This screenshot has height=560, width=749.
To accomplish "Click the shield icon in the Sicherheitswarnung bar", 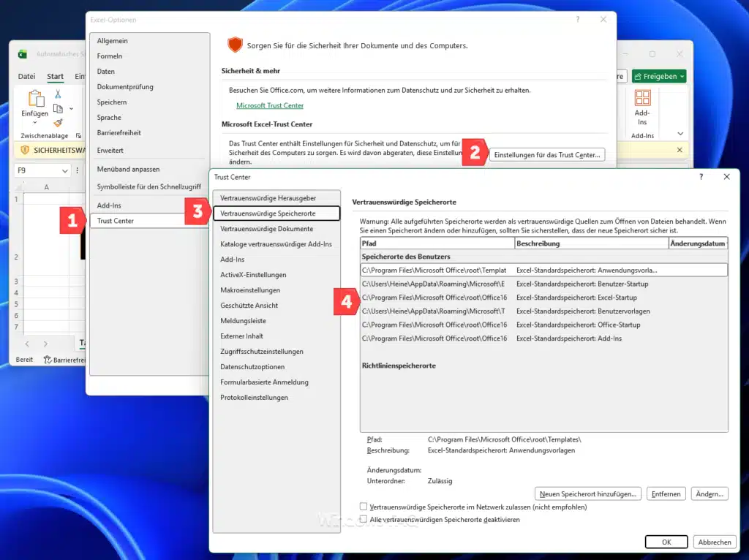I will pos(25,150).
